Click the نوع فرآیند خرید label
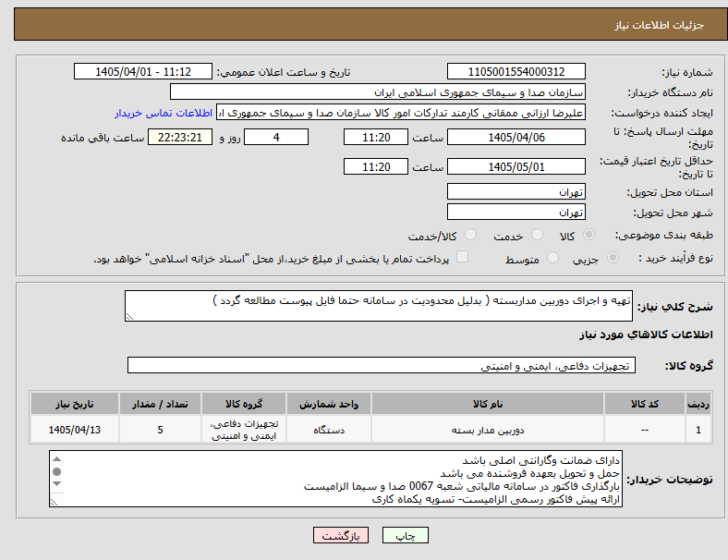Viewport: 728px width, 560px height. [x=675, y=258]
